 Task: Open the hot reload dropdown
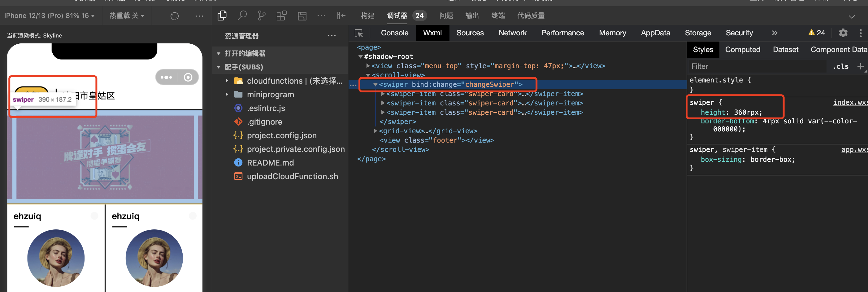click(127, 15)
